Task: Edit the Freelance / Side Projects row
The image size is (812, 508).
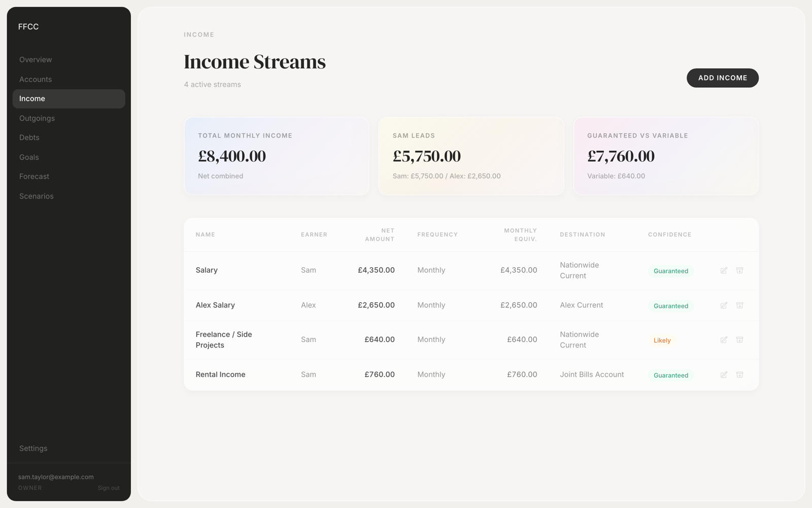Action: click(x=724, y=340)
